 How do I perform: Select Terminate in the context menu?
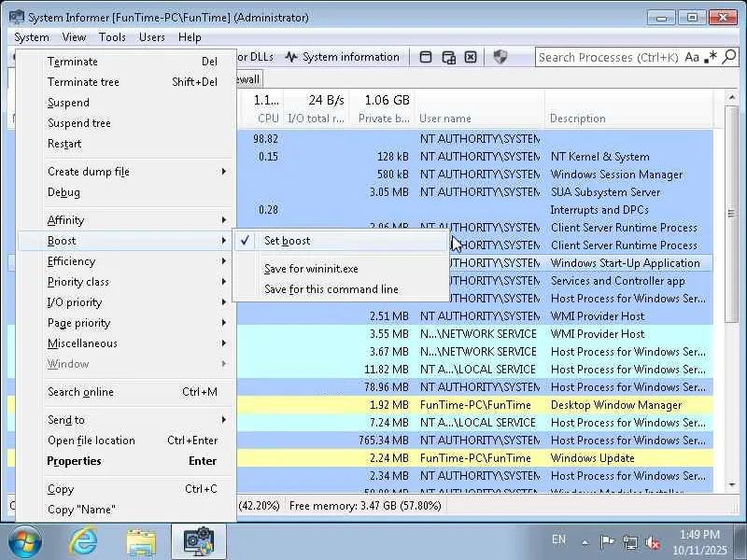tap(126, 62)
